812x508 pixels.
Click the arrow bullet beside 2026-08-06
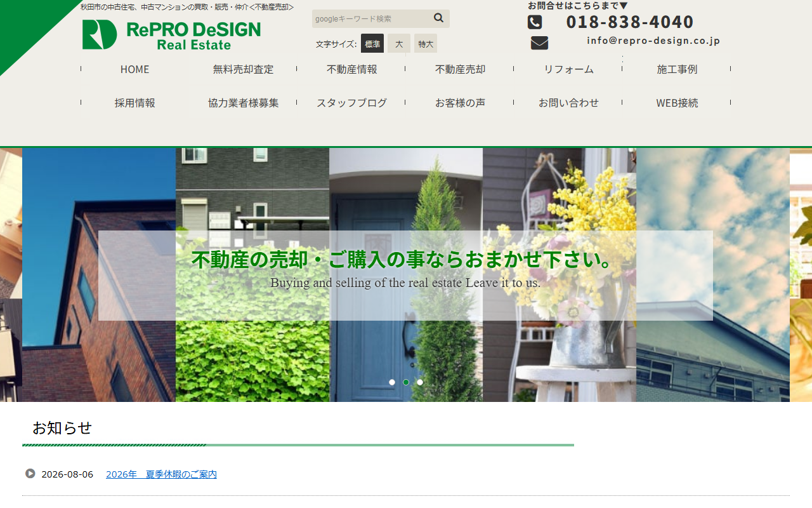(30, 474)
